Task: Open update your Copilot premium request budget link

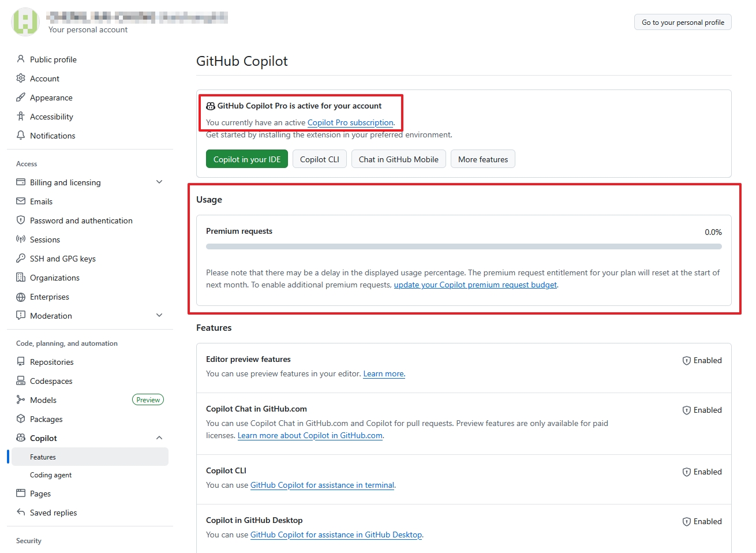Action: 476,285
